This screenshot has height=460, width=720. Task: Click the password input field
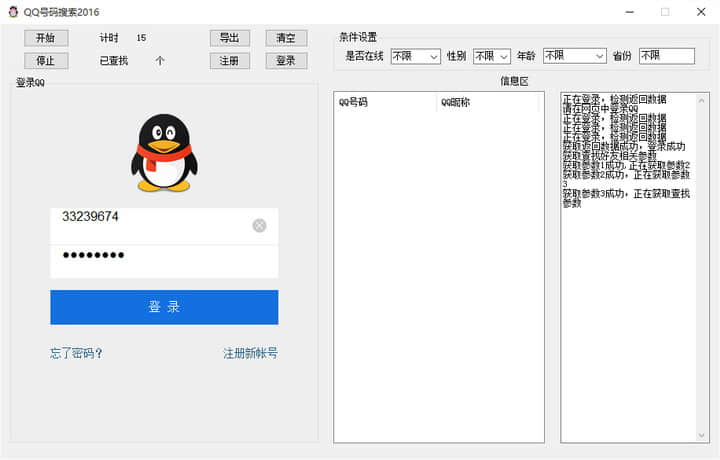(x=164, y=261)
